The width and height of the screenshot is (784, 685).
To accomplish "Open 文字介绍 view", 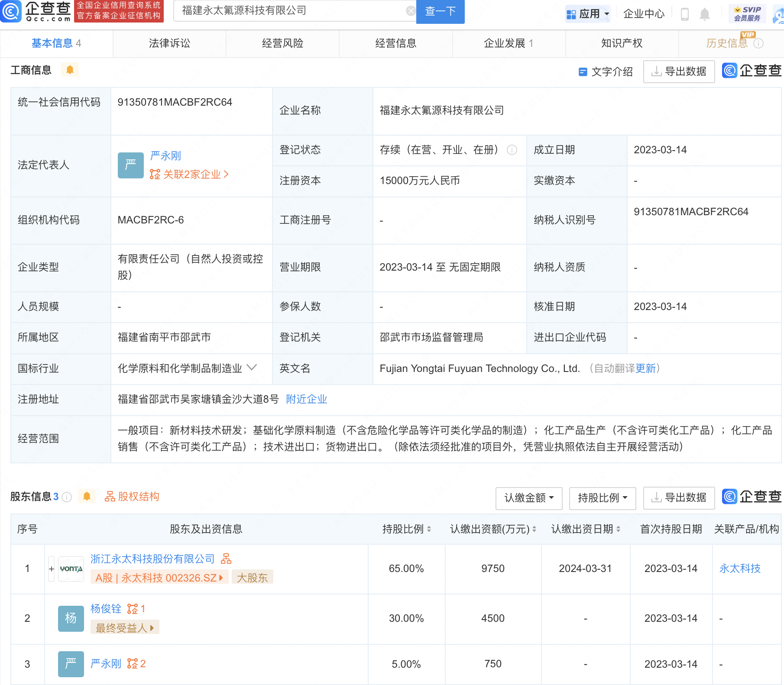I will pyautogui.click(x=606, y=71).
